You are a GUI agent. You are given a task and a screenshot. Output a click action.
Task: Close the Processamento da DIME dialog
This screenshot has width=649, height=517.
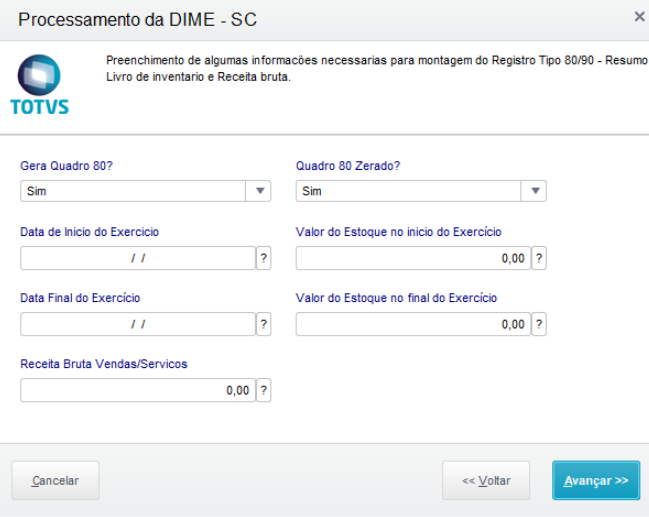coord(639,17)
